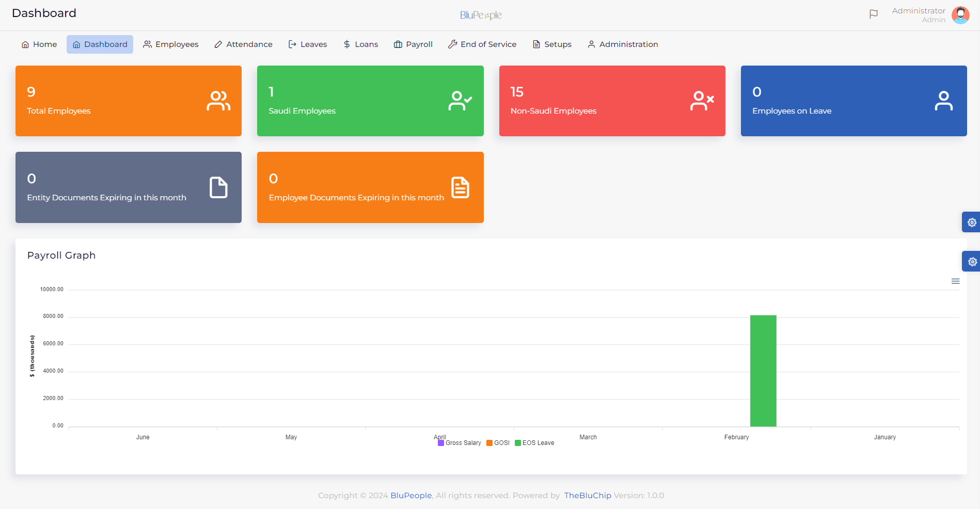Viewport: 980px width, 509px height.
Task: Click the TheBluChip link in the footer
Action: (x=587, y=495)
